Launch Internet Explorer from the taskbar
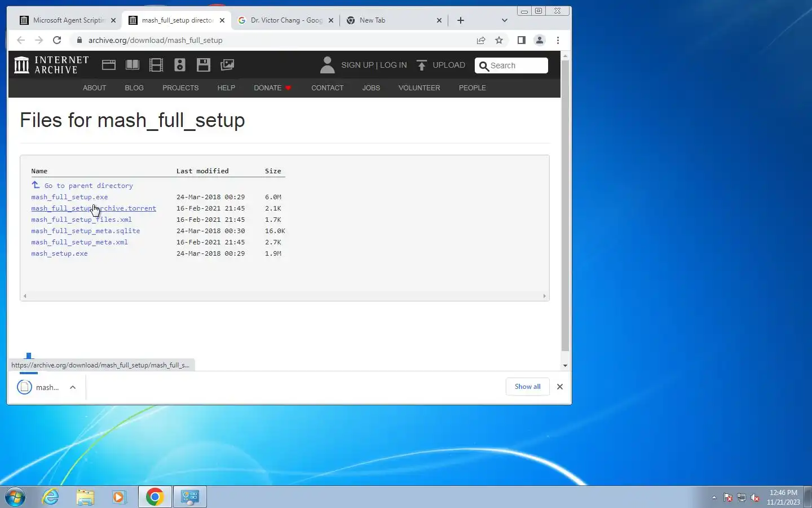Screen dimensions: 812x508 51,497
